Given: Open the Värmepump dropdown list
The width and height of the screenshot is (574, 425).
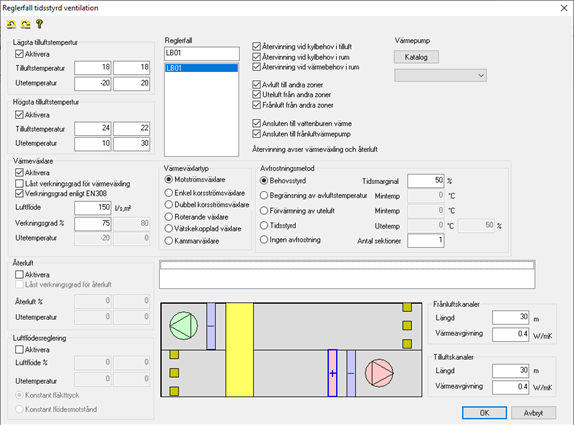Looking at the screenshot, I should 440,75.
